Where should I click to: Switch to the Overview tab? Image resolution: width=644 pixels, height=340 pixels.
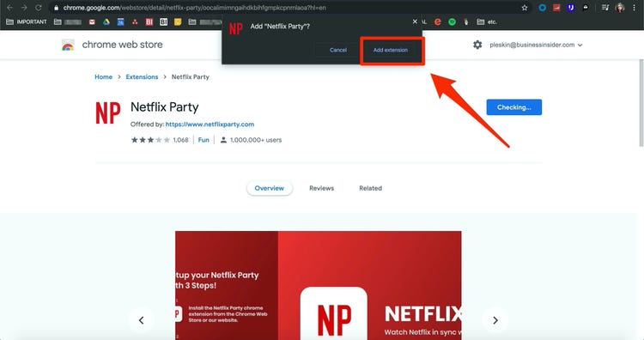coord(270,188)
